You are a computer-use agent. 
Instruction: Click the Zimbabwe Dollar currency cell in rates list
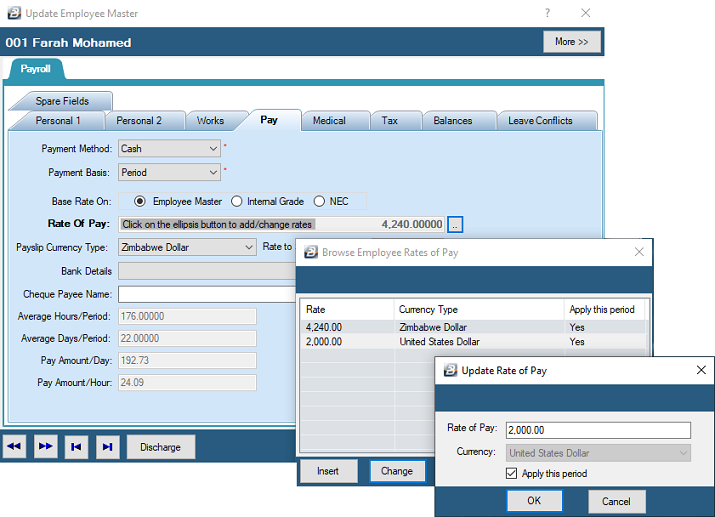[x=479, y=327]
